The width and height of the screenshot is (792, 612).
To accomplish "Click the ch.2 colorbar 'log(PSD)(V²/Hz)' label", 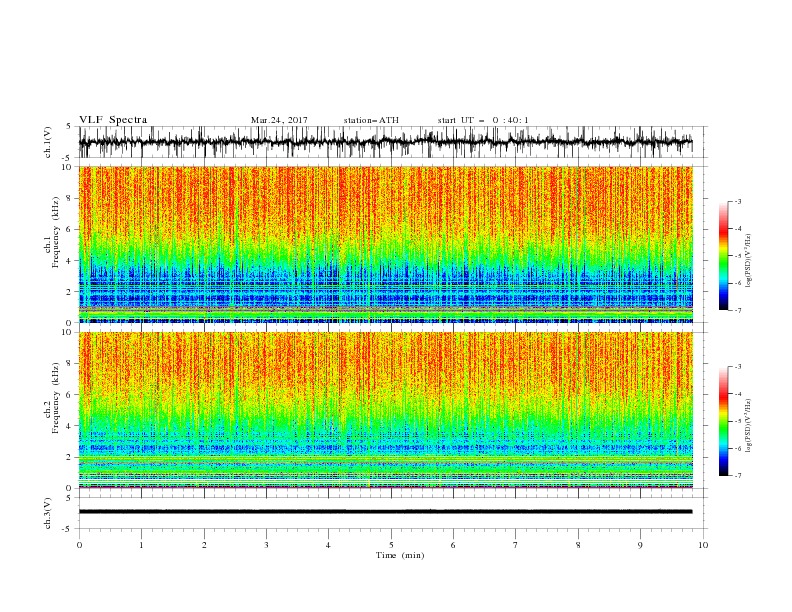I will 749,426.
